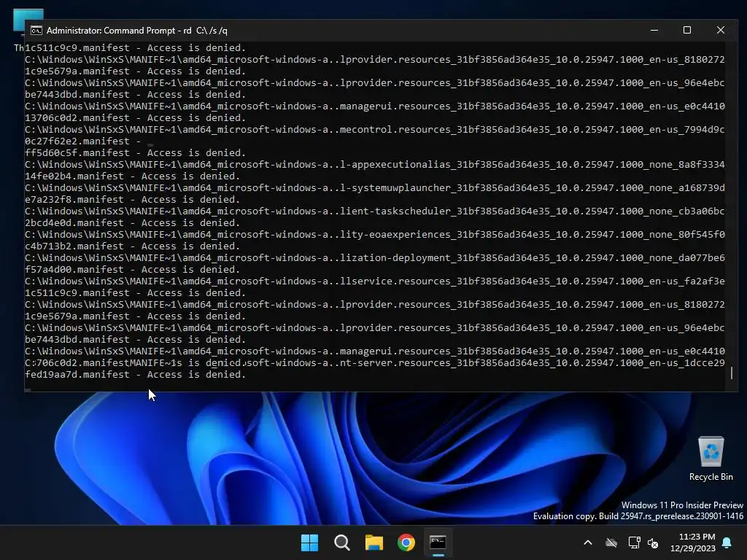
Task: Select the Command Prompt taskbar icon
Action: click(x=438, y=542)
